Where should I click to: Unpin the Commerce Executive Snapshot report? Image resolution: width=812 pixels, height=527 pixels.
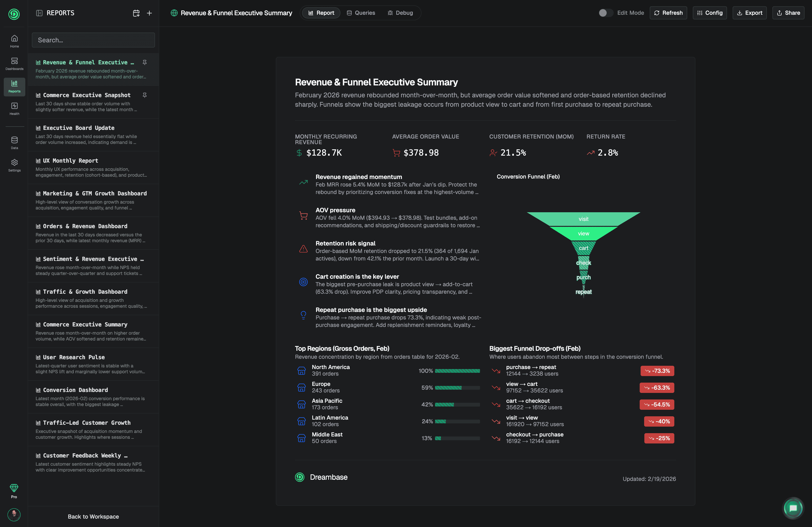145,95
